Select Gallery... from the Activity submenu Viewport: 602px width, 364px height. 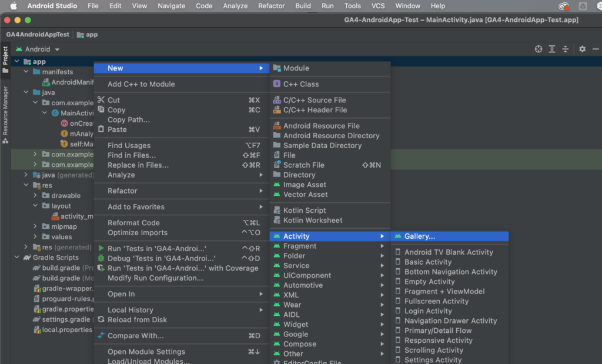pyautogui.click(x=420, y=236)
